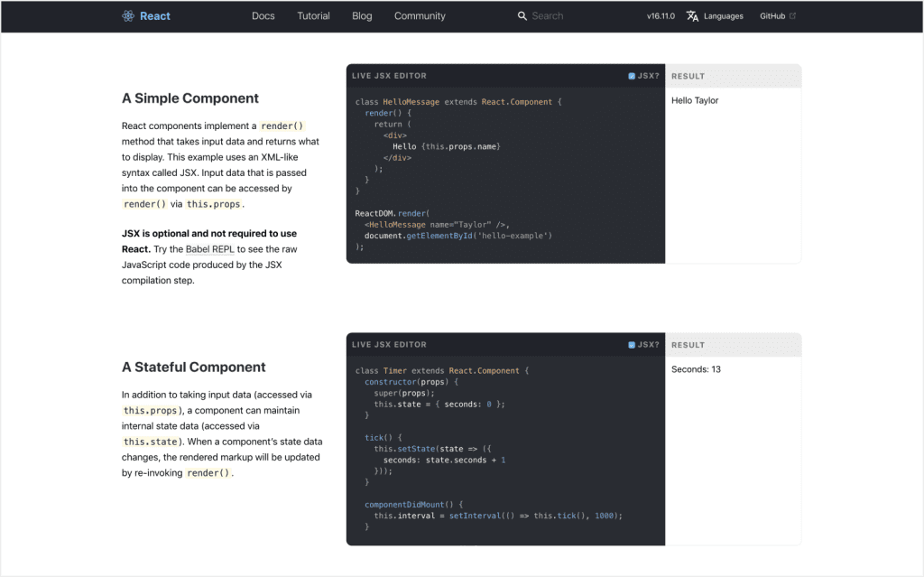
Task: Open the Docs navigation item
Action: [x=263, y=16]
